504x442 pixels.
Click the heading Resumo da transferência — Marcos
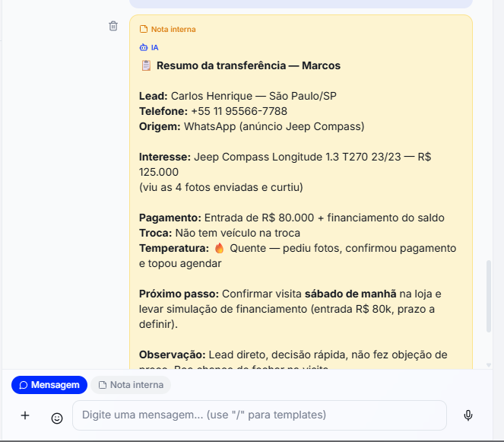click(249, 65)
